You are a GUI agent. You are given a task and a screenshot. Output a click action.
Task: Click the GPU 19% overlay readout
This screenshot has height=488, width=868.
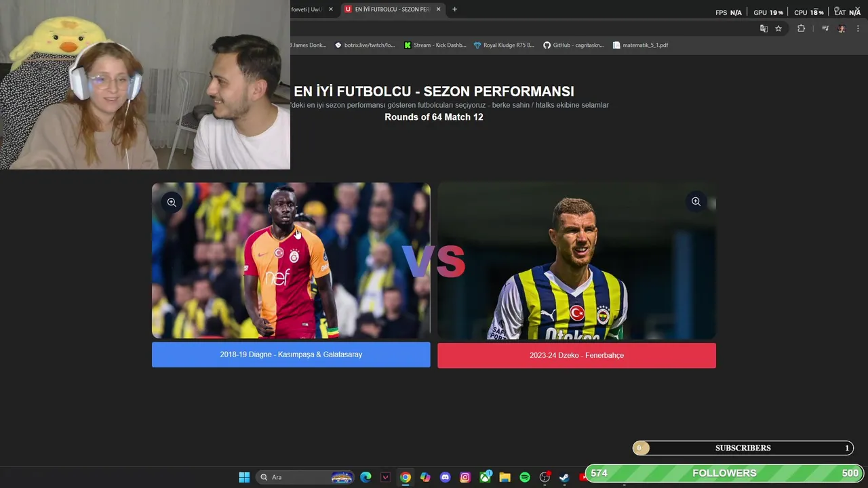click(768, 12)
